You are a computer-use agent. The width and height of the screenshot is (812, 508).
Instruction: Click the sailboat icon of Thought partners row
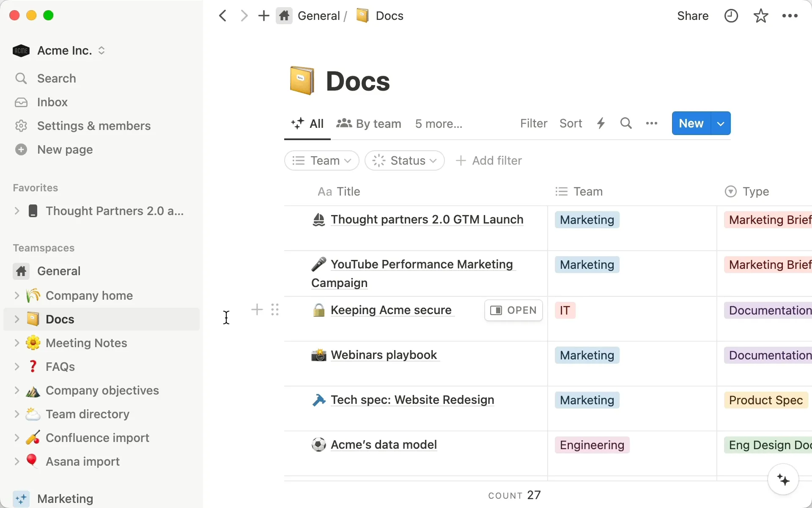click(318, 220)
